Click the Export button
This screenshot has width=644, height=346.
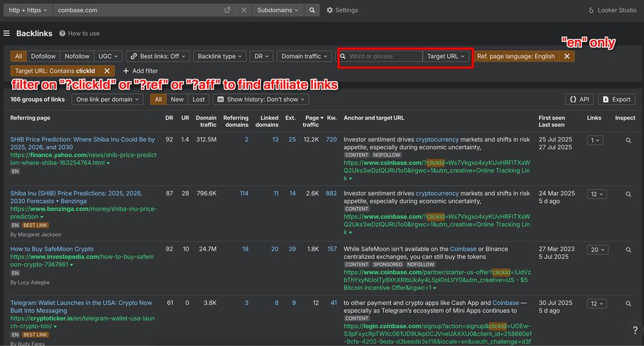tap(616, 100)
